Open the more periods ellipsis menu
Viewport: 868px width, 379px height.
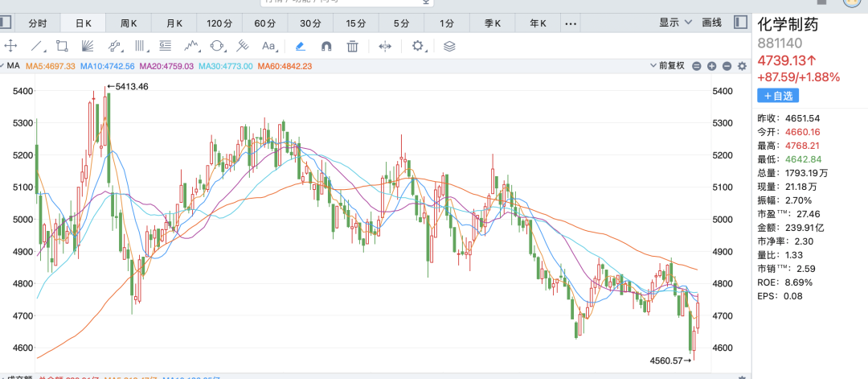pyautogui.click(x=571, y=24)
